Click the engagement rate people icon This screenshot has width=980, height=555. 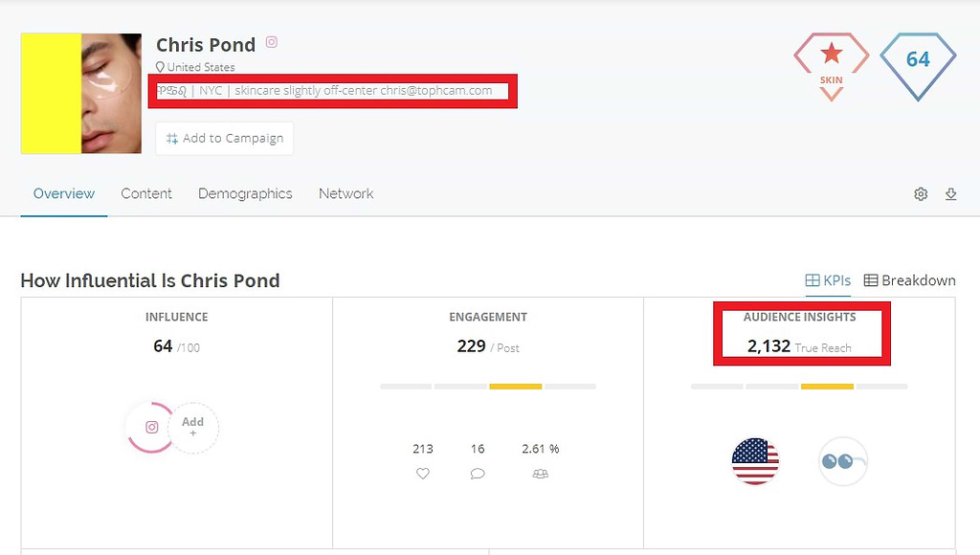(540, 474)
